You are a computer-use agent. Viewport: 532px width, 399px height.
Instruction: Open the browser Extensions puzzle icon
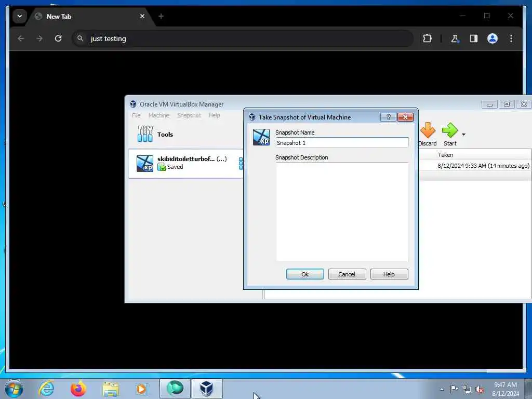(x=427, y=38)
